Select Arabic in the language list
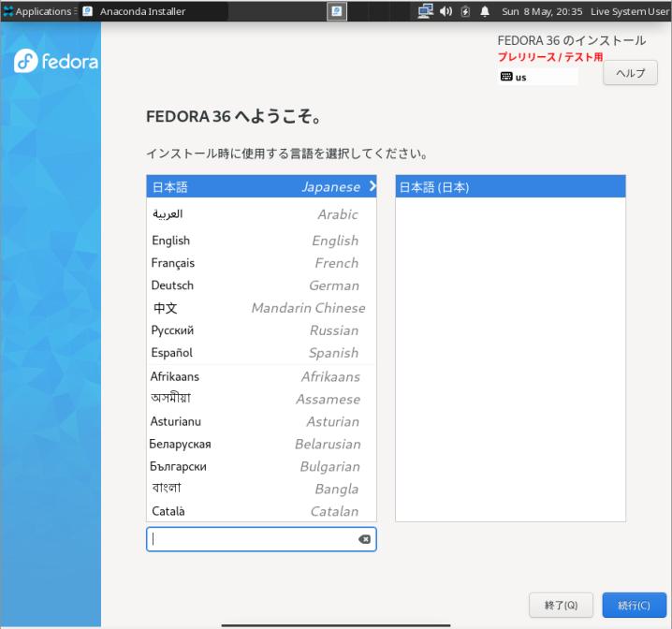The width and height of the screenshot is (672, 629). point(261,213)
